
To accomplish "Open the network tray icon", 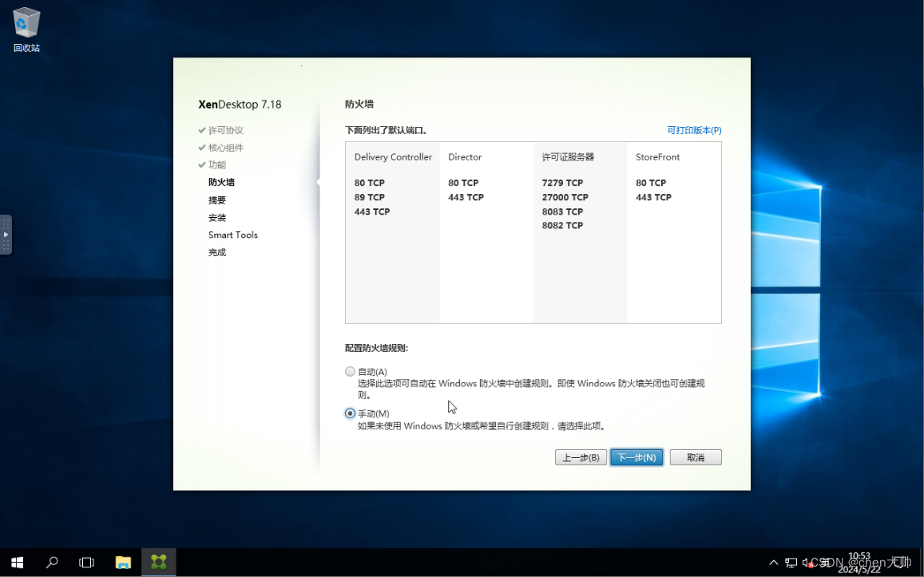I will pyautogui.click(x=791, y=563).
